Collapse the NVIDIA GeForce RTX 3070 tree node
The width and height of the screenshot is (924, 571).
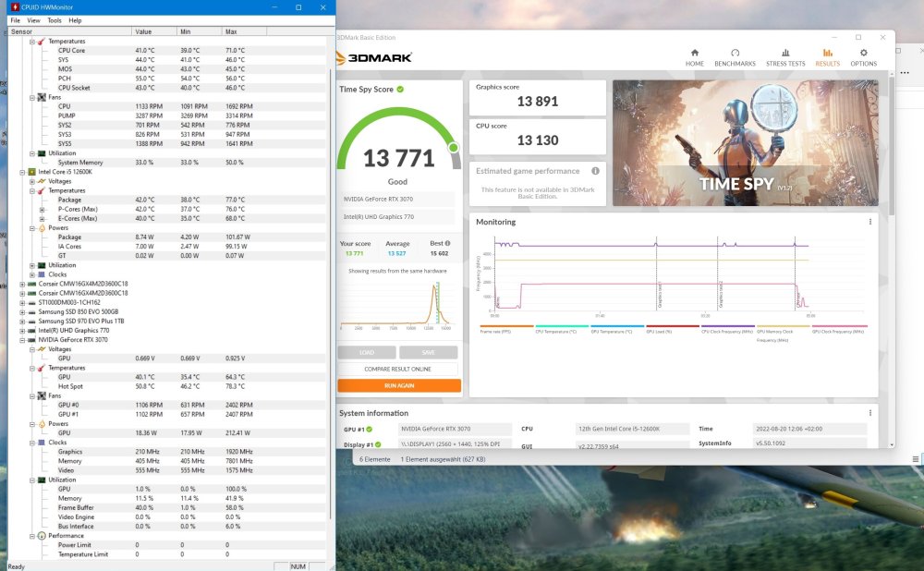23,340
